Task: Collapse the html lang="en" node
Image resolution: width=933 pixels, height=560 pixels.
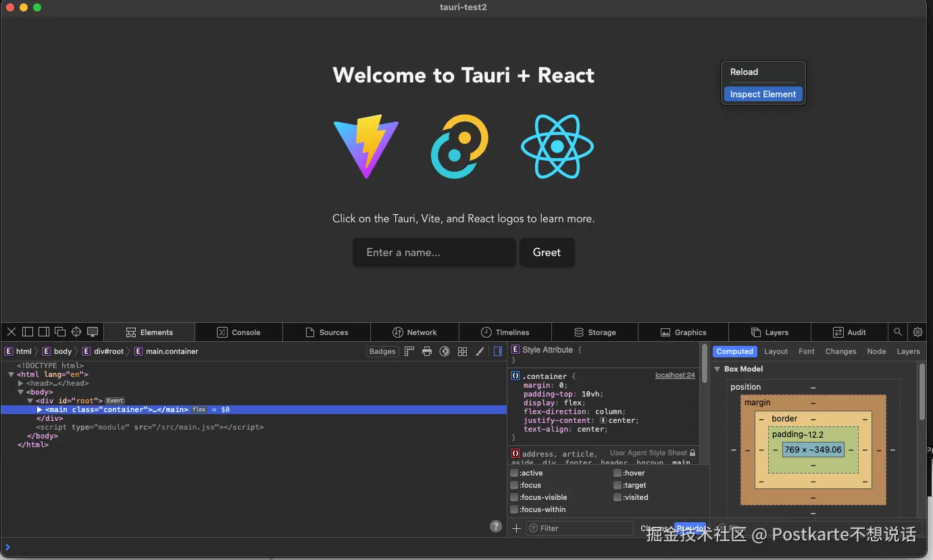Action: click(11, 374)
